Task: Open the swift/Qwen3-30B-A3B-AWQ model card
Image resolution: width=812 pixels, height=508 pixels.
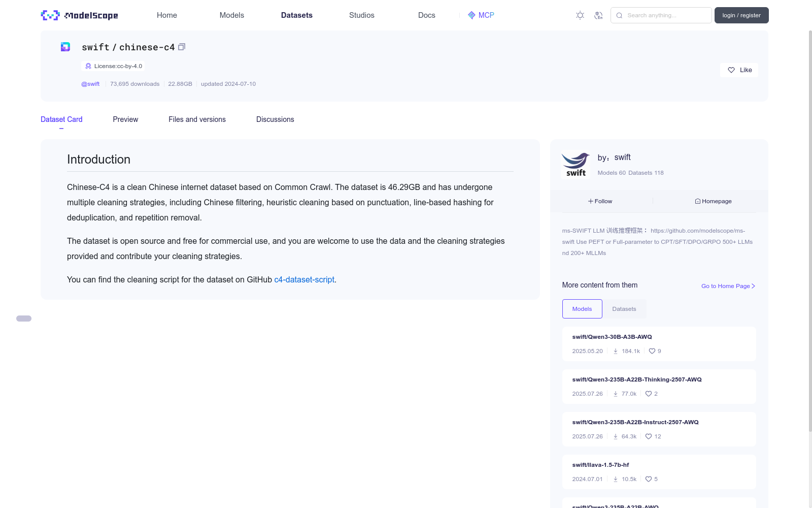Action: pyautogui.click(x=659, y=344)
